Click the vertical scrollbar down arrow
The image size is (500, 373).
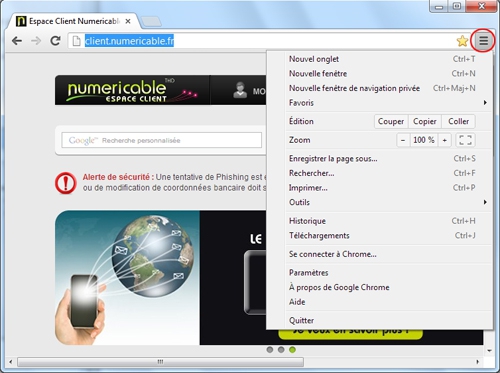(489, 351)
